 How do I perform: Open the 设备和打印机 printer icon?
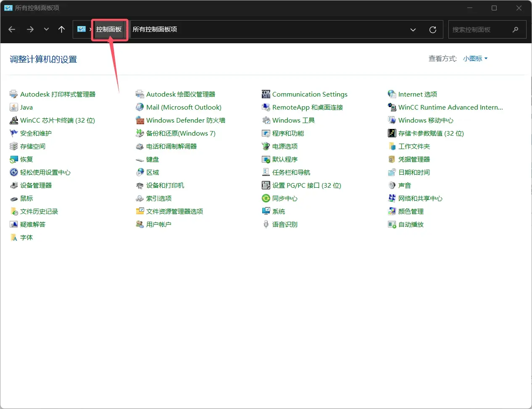tap(140, 185)
